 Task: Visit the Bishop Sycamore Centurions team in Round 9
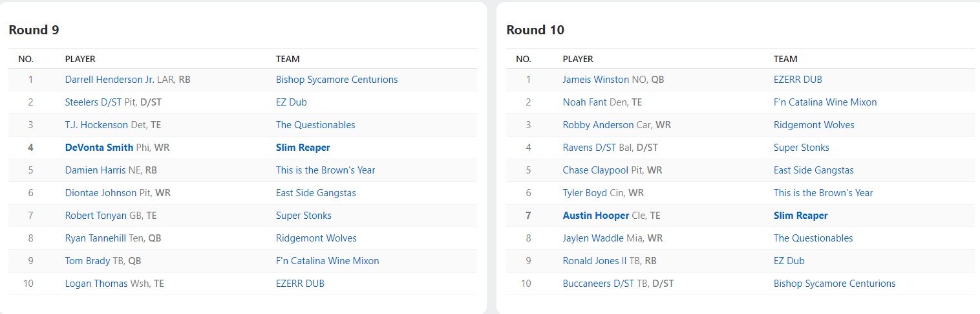pos(337,80)
